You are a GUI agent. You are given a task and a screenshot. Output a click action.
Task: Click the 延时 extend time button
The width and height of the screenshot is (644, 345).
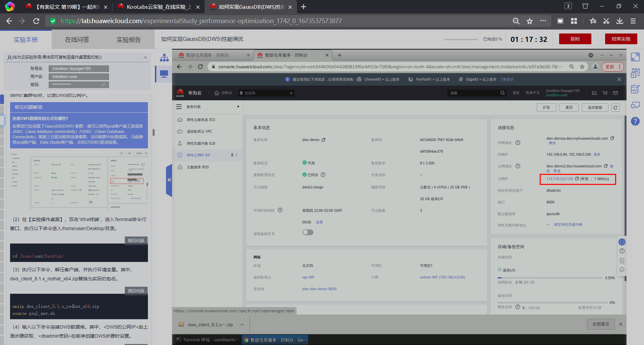click(x=575, y=39)
